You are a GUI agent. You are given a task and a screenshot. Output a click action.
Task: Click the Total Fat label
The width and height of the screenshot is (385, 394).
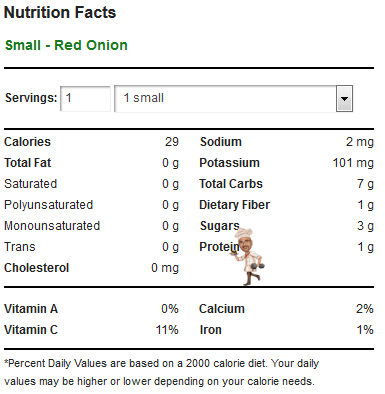coord(28,163)
